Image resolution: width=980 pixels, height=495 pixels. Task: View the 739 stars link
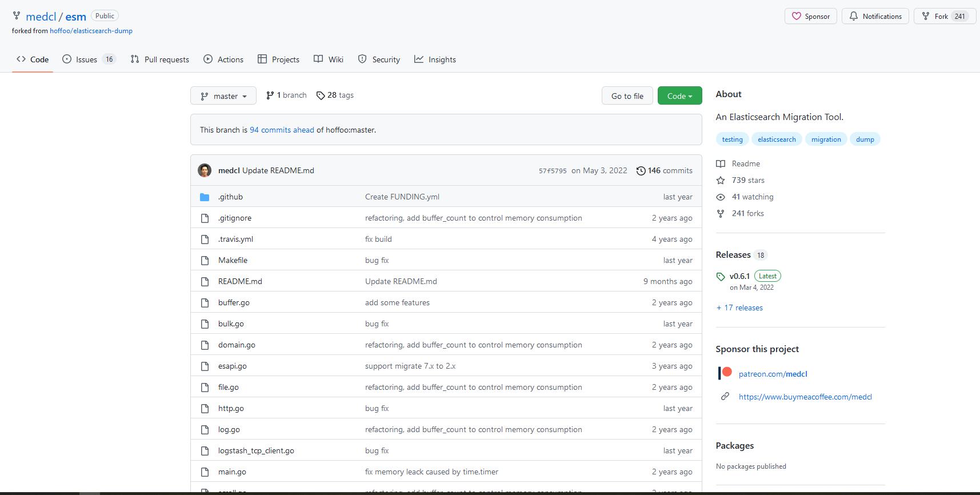tap(741, 180)
